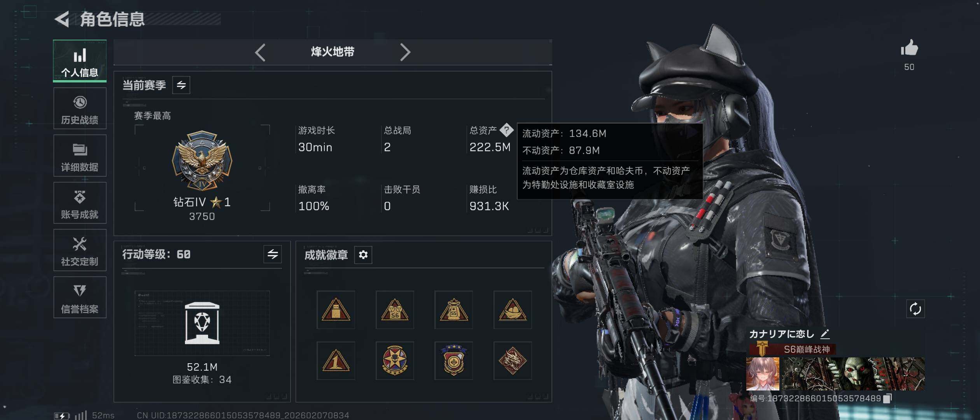Give a thumbs-up like to this profile

(x=909, y=49)
